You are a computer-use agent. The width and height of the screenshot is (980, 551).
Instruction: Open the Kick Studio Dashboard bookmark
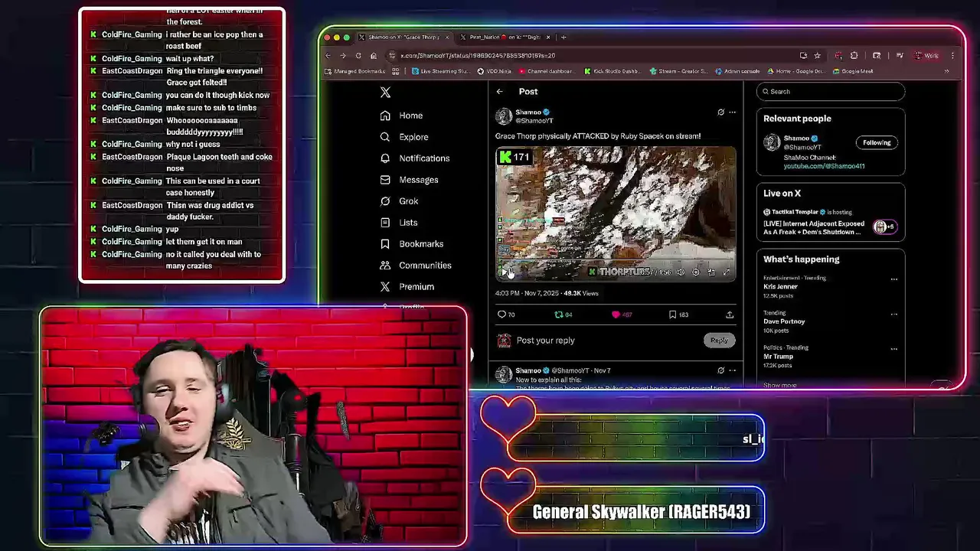coord(612,72)
